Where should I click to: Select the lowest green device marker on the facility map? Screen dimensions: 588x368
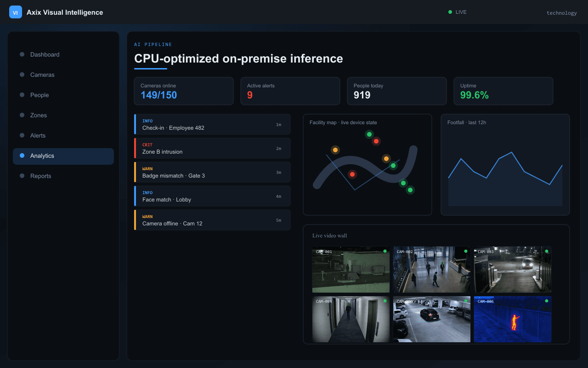click(410, 190)
